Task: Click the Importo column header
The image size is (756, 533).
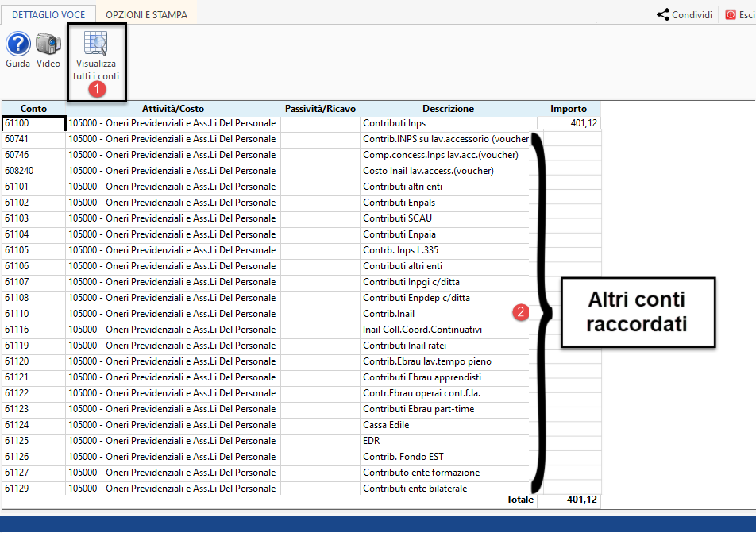Action: pyautogui.click(x=569, y=109)
